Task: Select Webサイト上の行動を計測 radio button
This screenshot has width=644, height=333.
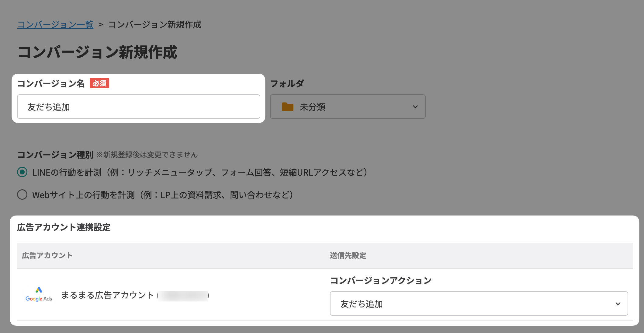Action: tap(22, 195)
